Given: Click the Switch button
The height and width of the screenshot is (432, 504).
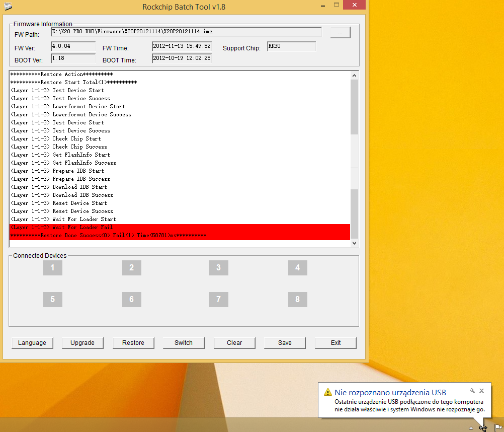Looking at the screenshot, I should pyautogui.click(x=184, y=343).
